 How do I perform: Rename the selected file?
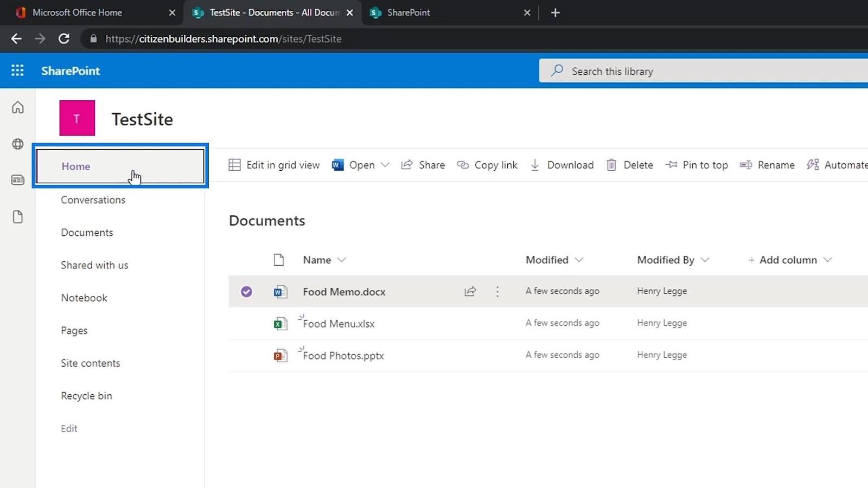coord(767,165)
